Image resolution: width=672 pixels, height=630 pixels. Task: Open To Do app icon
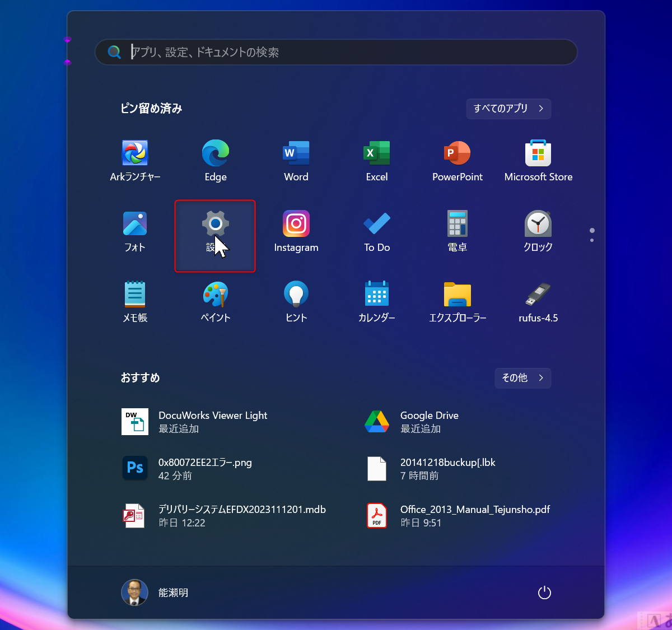point(377,224)
